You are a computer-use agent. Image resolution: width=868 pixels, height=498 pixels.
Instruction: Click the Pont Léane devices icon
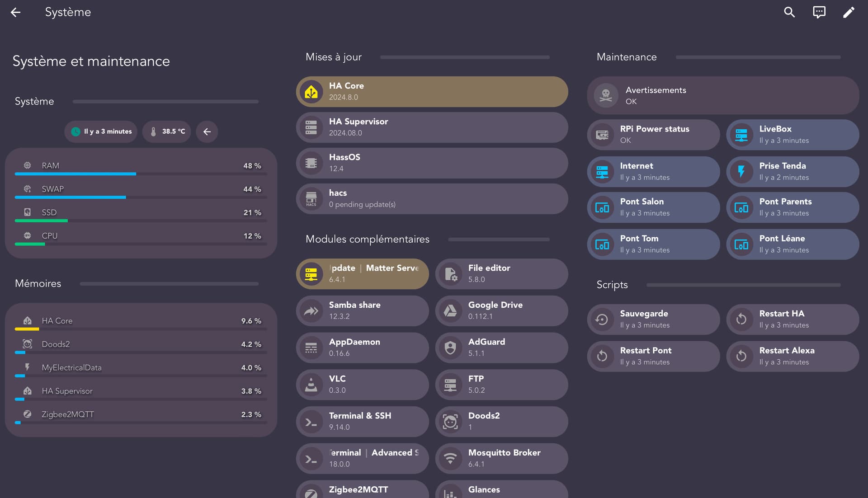point(741,244)
